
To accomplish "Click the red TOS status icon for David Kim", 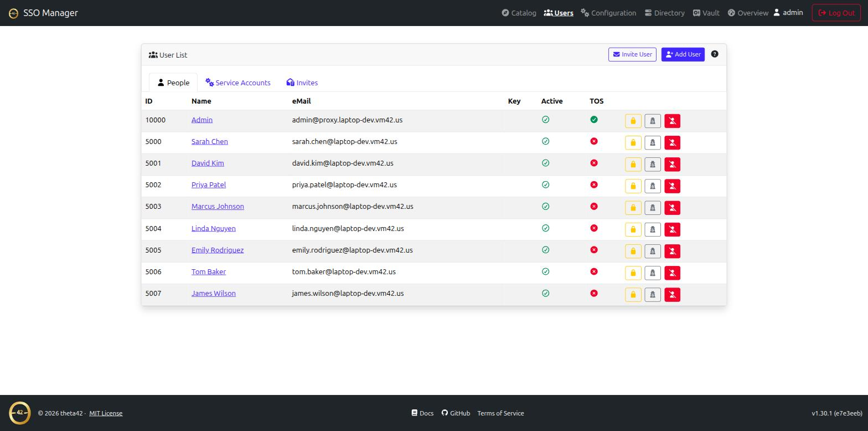I will tap(594, 163).
